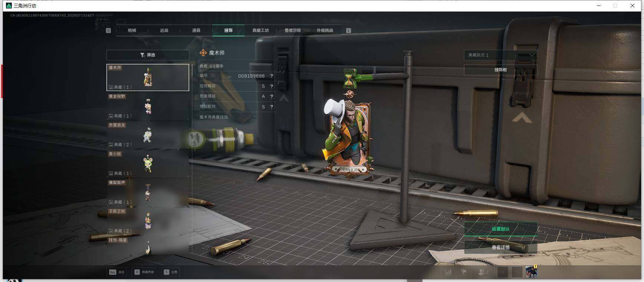The image size is (644, 282).
Task: Select the 赤霄游龙 charm in the list
Action: [148, 135]
